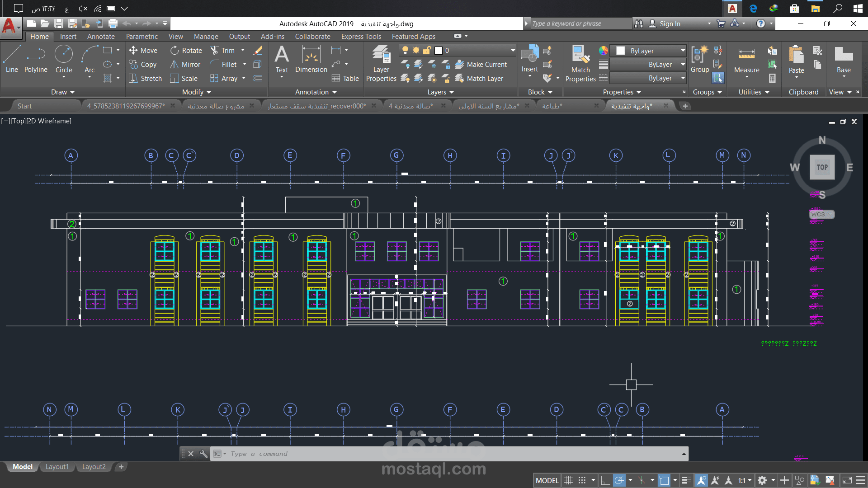Click the Mirror tool icon

[175, 65]
